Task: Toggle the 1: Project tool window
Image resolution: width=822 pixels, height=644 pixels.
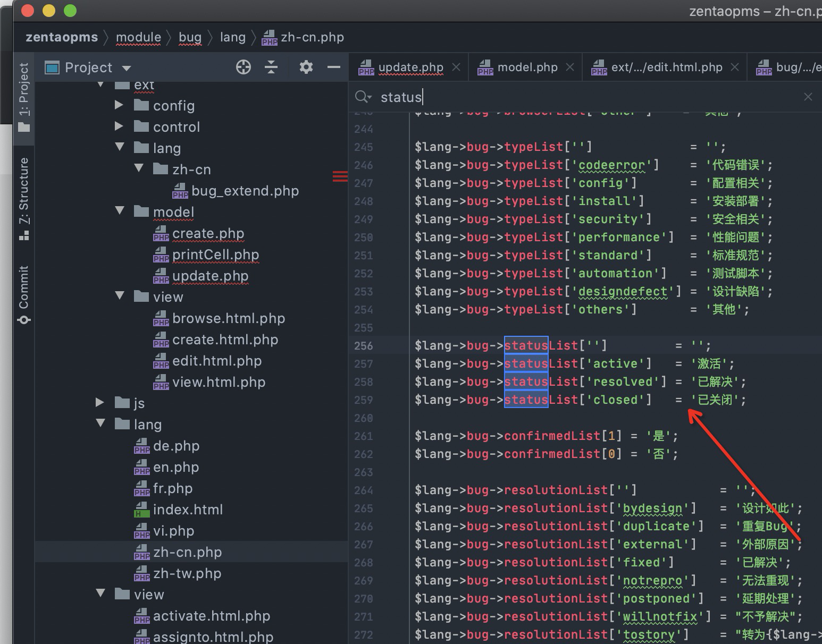Action: pos(24,96)
